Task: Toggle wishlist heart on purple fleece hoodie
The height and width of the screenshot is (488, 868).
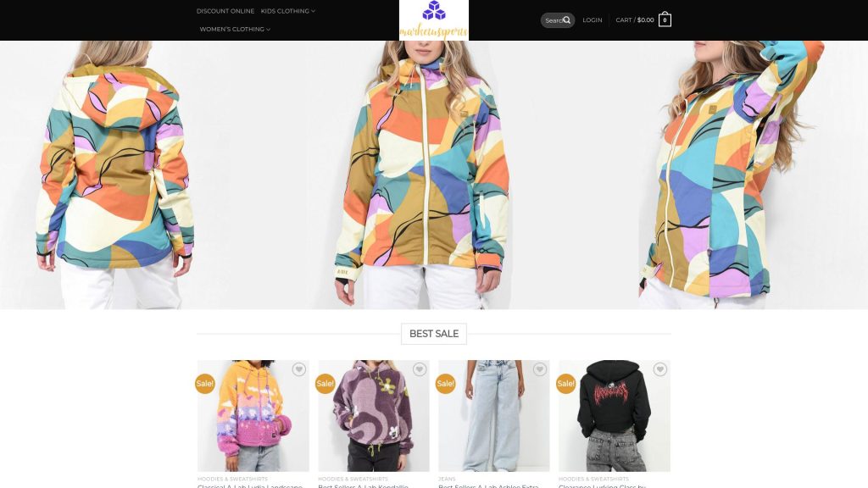Action: (419, 369)
